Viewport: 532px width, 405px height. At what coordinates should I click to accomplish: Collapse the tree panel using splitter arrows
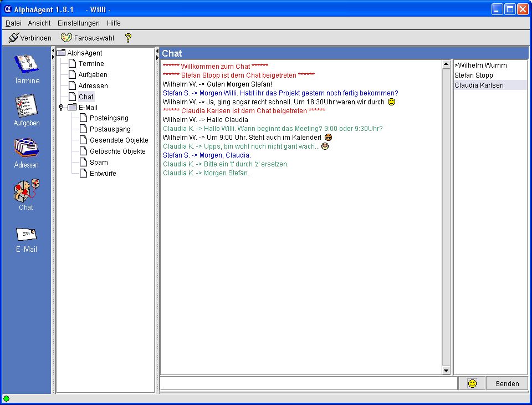click(x=157, y=50)
